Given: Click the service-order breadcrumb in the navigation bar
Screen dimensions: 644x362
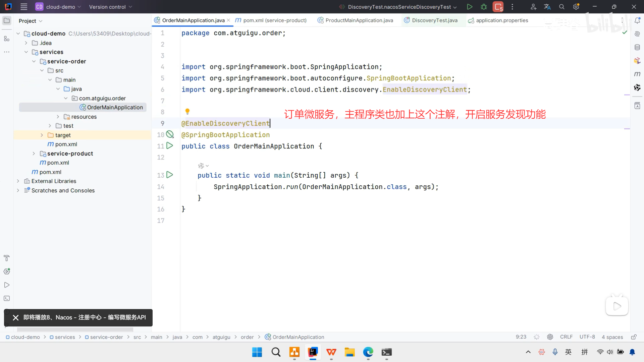Looking at the screenshot, I should (106, 337).
